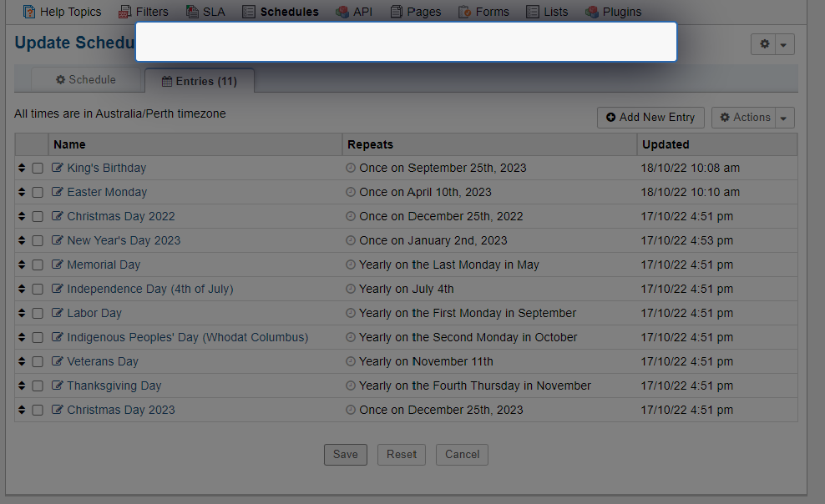Click the caret arrow beside the Actions button
This screenshot has height=504, width=825.
pos(784,118)
